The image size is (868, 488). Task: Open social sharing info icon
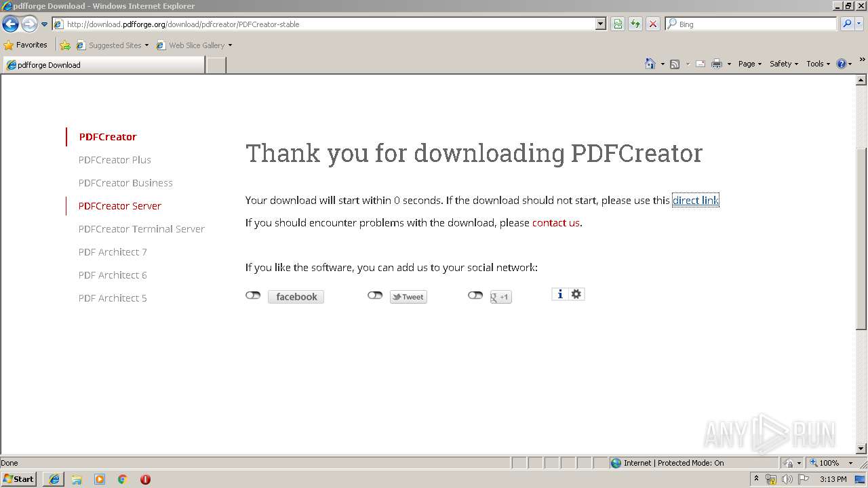(x=560, y=294)
